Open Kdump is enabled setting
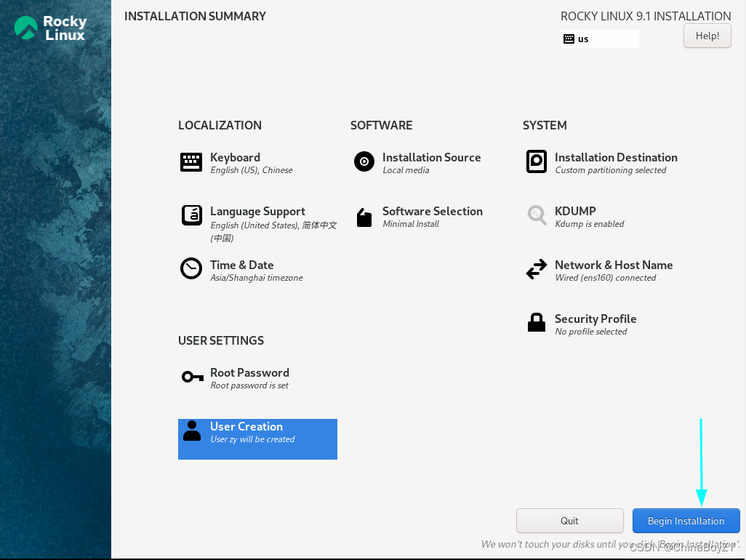 tap(589, 224)
